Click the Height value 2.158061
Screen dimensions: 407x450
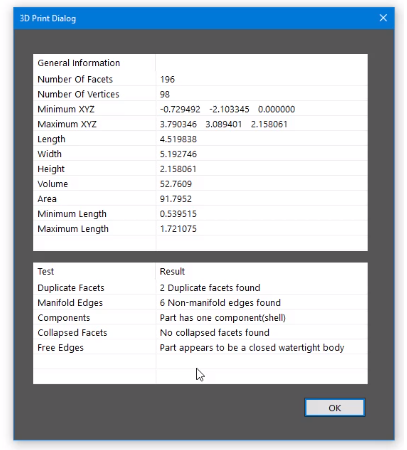pyautogui.click(x=178, y=169)
